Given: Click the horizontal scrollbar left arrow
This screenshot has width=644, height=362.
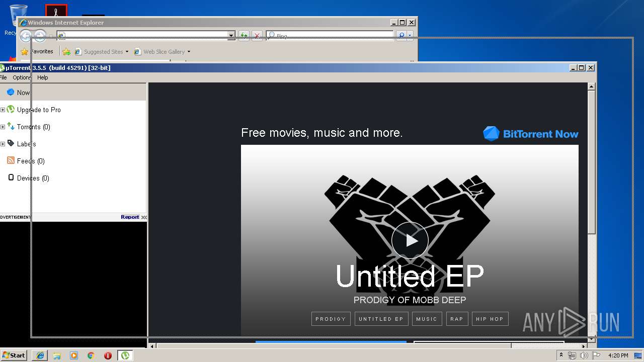Looking at the screenshot, I should [x=153, y=345].
